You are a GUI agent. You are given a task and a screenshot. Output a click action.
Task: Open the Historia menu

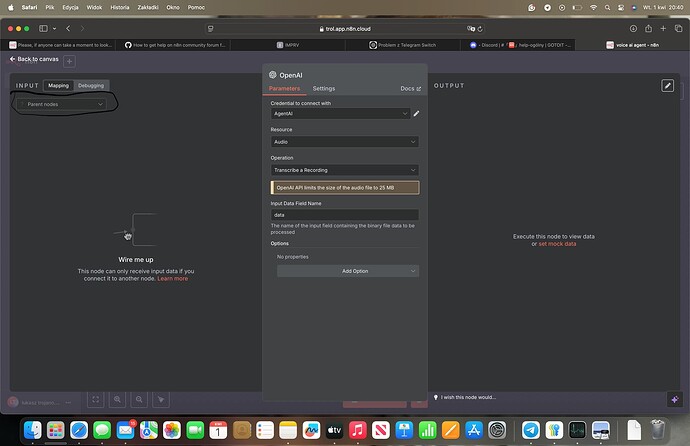coord(120,7)
